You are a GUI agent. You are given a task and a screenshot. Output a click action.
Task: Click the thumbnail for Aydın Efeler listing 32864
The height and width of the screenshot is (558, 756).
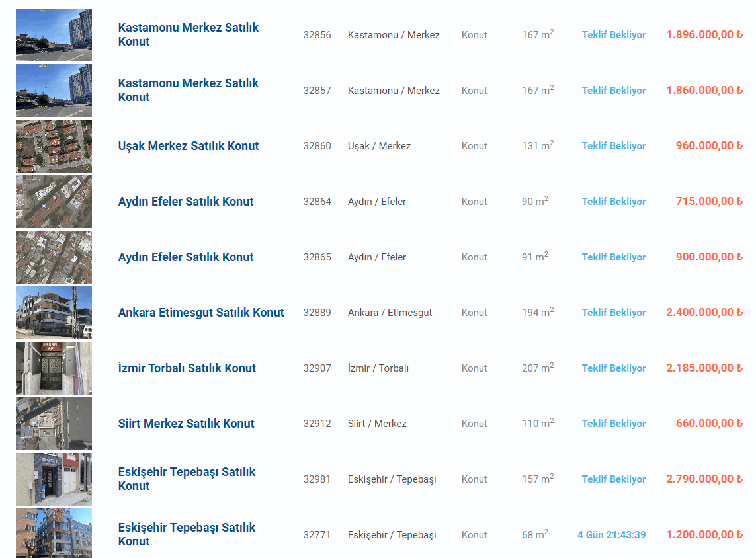pos(54,202)
